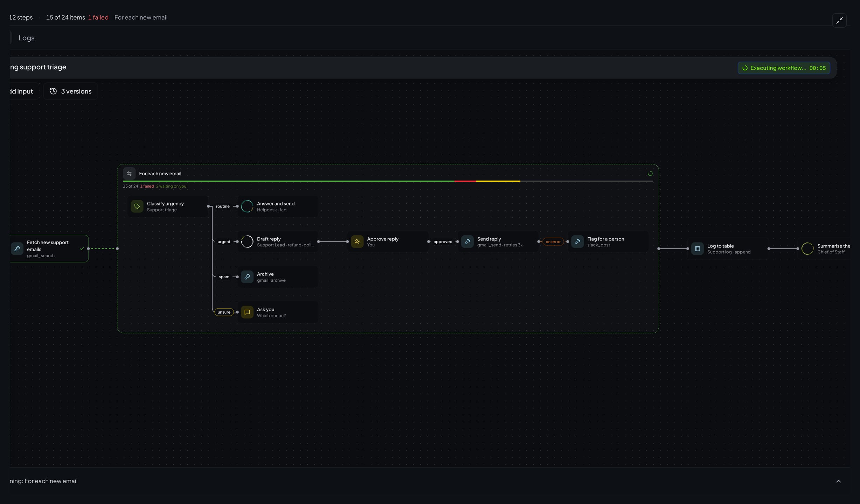Select the unsure branch label

[224, 312]
